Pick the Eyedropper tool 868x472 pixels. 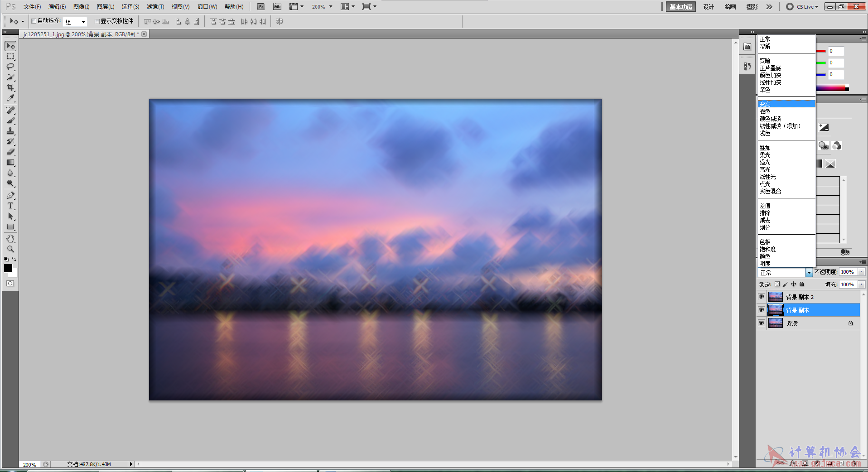pos(10,98)
